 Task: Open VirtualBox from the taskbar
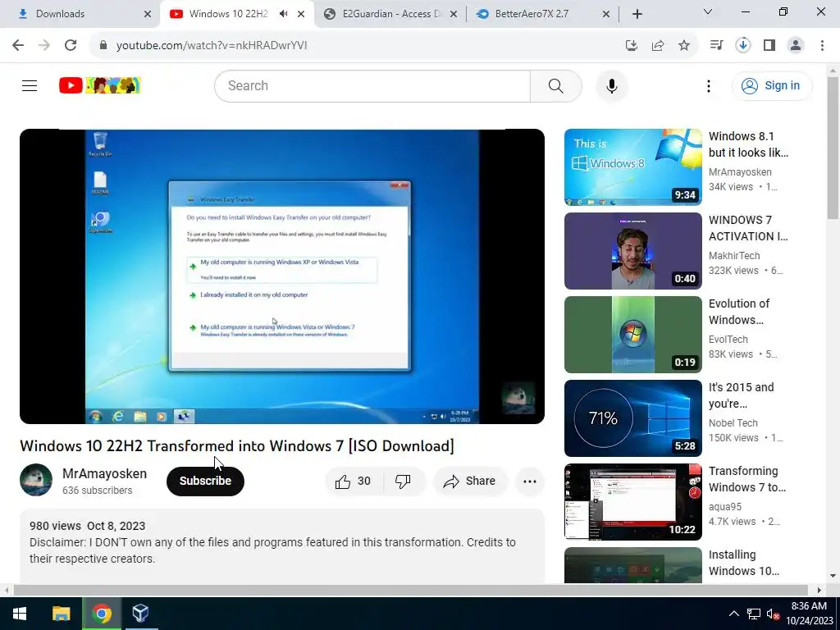(x=140, y=614)
